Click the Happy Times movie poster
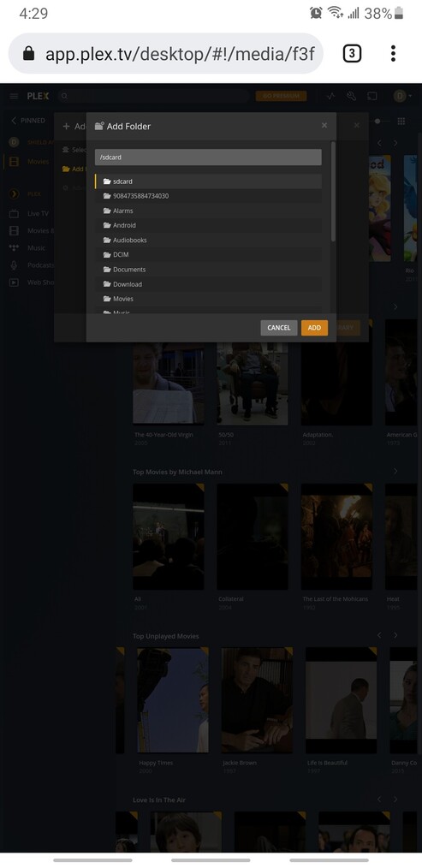Screen dimensions: 422x868 click(173, 700)
